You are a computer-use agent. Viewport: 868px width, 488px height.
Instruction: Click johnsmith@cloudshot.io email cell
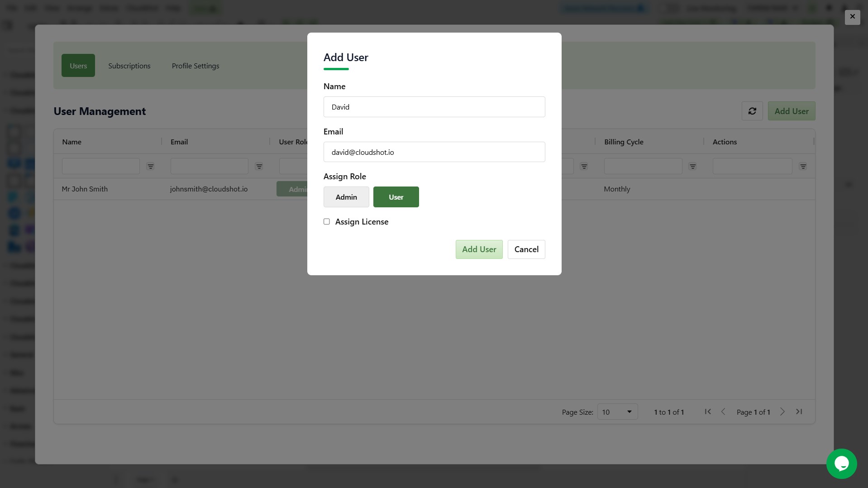[209, 189]
